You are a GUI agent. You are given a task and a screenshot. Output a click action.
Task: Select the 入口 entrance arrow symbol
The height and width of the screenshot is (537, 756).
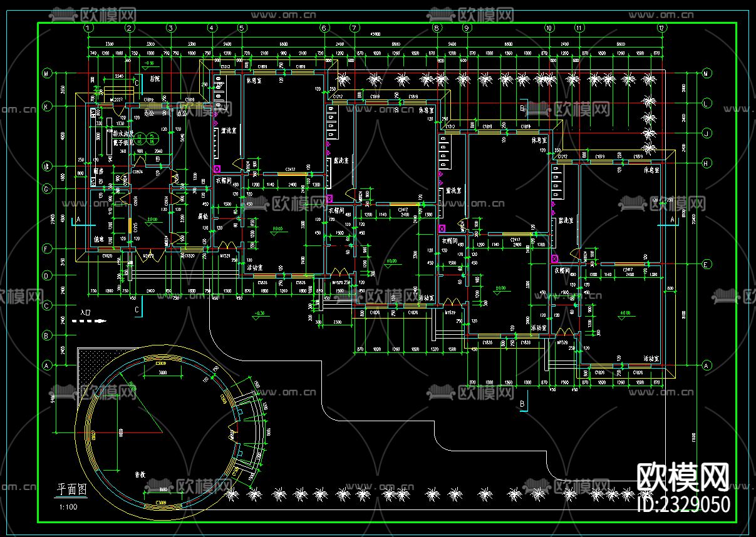tap(86, 322)
